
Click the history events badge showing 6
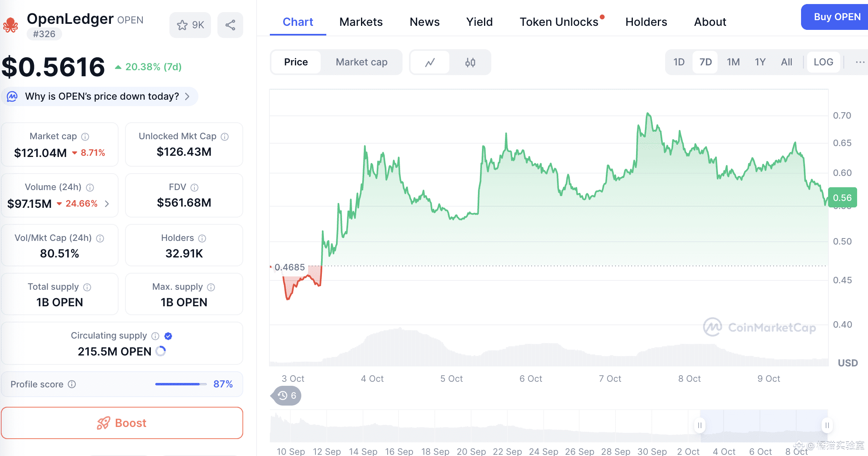pos(287,395)
